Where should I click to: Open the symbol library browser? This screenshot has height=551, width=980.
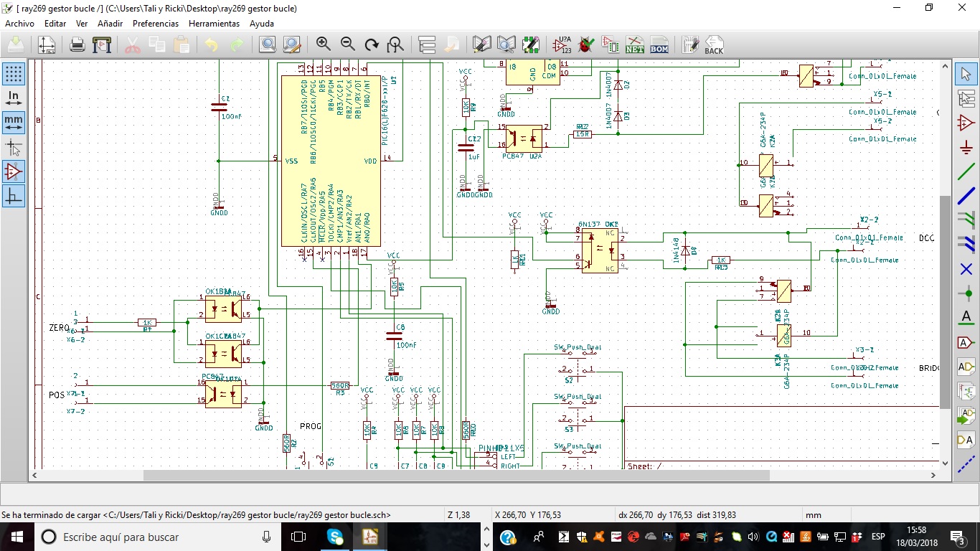(x=507, y=44)
